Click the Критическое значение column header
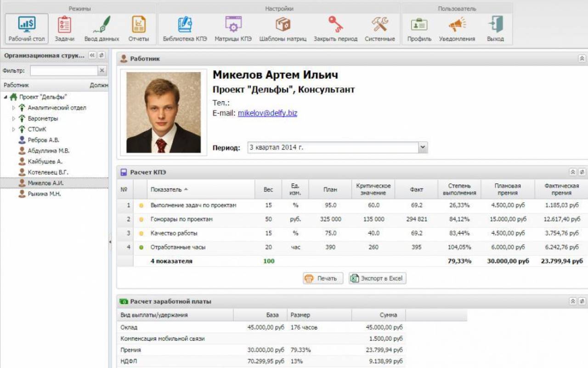This screenshot has height=368, width=588. [x=373, y=189]
